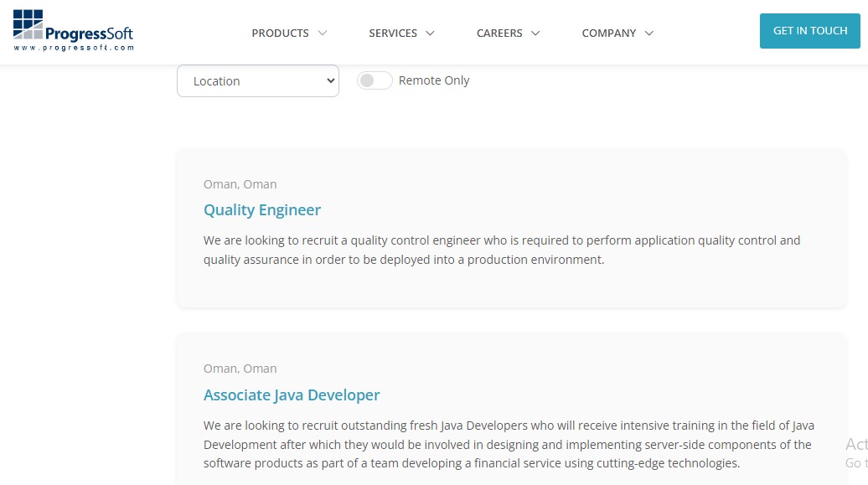
Task: Click the www.progressoft.com text under logo
Action: 74,48
